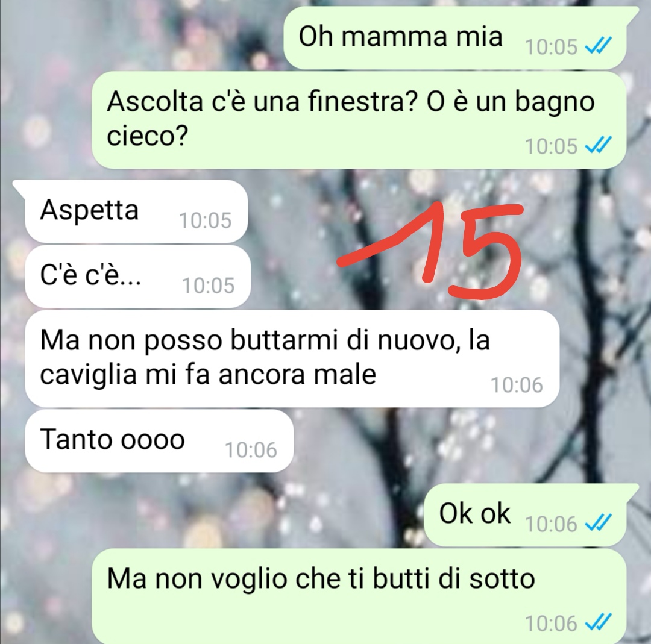
Task: Tap the blue ticks on the last message
Action: pyautogui.click(x=598, y=622)
